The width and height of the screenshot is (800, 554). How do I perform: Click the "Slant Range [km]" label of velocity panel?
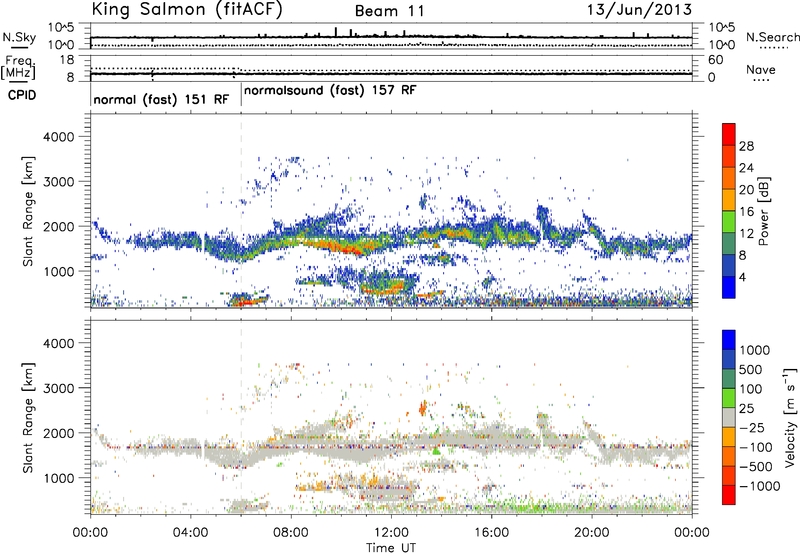[29, 417]
